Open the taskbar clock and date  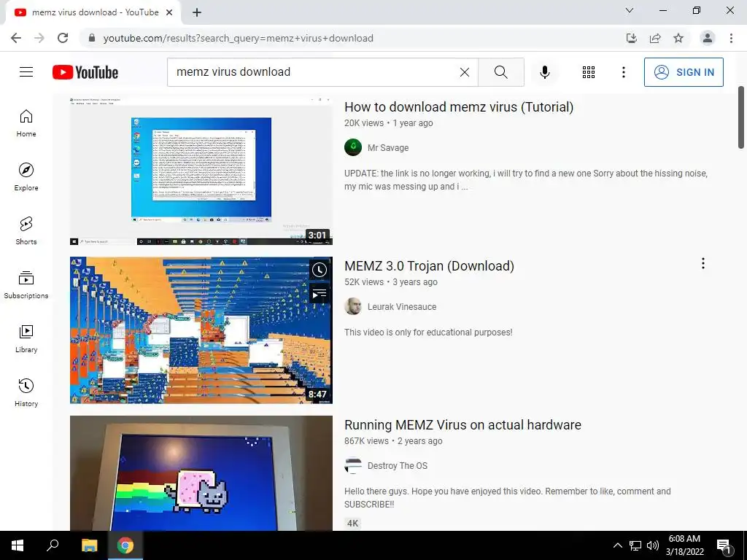pyautogui.click(x=684, y=545)
